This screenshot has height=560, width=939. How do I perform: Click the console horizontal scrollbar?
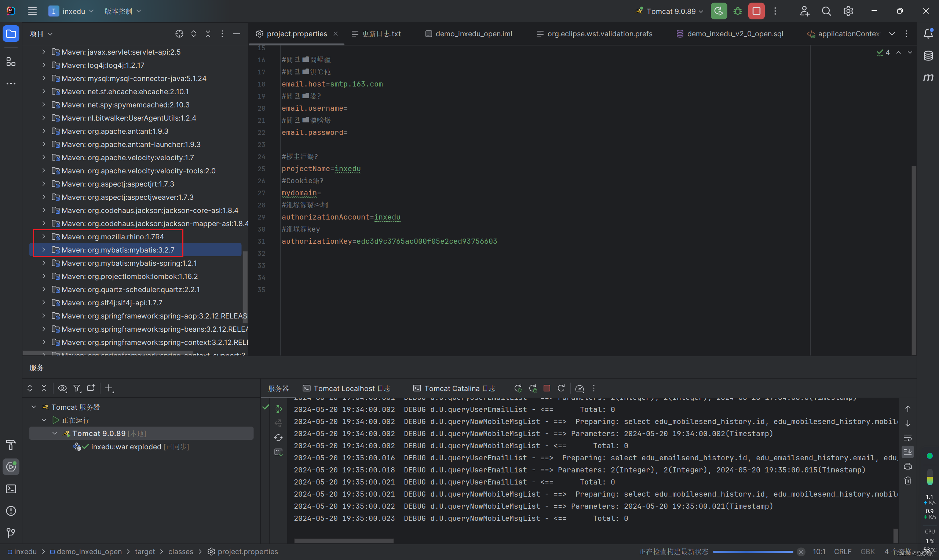point(344,541)
